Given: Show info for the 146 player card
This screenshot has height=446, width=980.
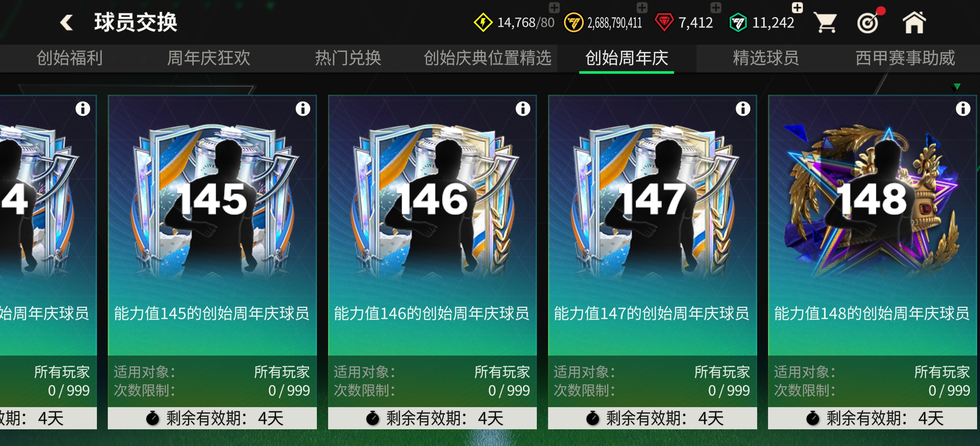Looking at the screenshot, I should point(523,109).
